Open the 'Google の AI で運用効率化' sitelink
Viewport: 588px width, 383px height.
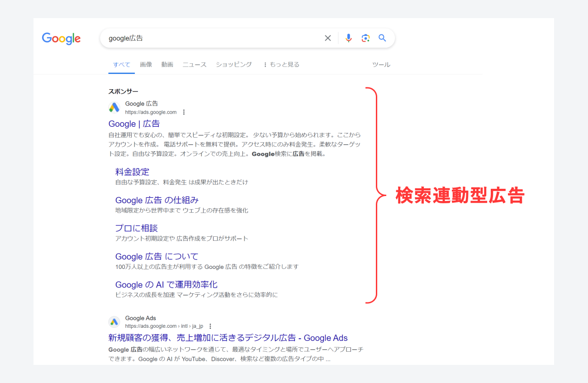166,284
